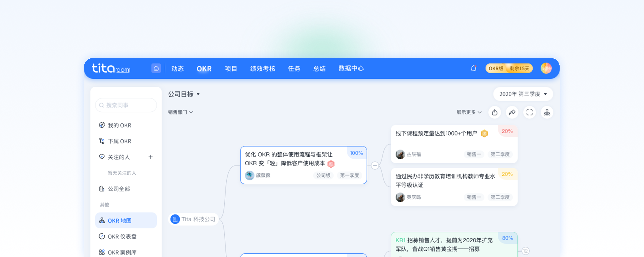Open the 销售部门 department dropdown
The height and width of the screenshot is (257, 644).
(x=181, y=112)
